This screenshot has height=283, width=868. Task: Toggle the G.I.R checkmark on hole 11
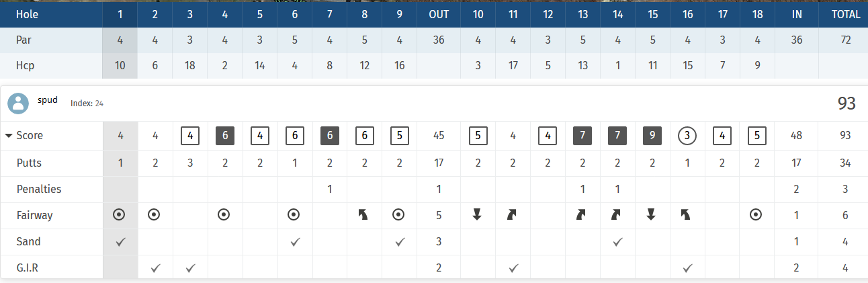pos(513,268)
